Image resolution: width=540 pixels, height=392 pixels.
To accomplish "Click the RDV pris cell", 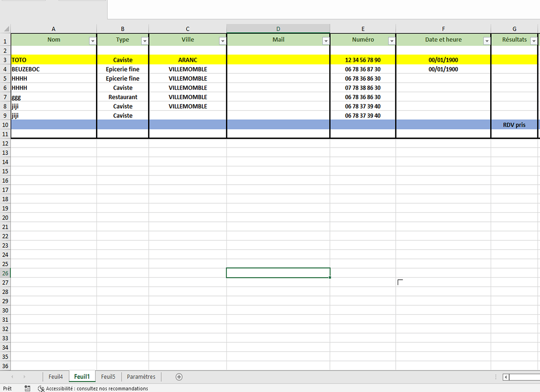I will (514, 125).
